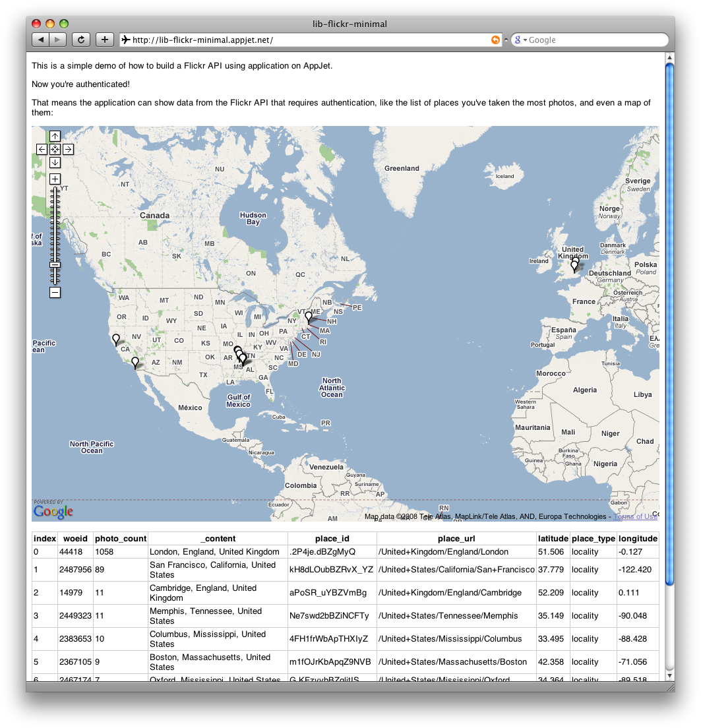Zoom in the map with plus button
Image resolution: width=701 pixels, height=728 pixels.
point(55,179)
